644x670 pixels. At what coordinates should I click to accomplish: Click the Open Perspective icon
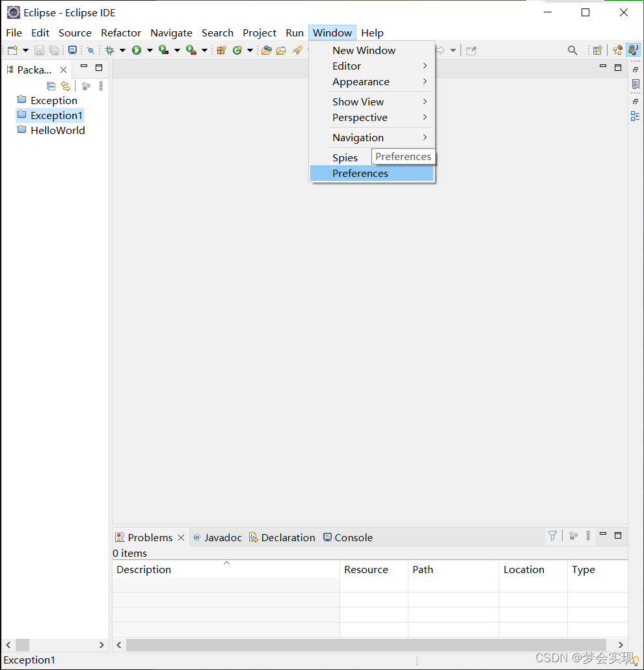(597, 51)
